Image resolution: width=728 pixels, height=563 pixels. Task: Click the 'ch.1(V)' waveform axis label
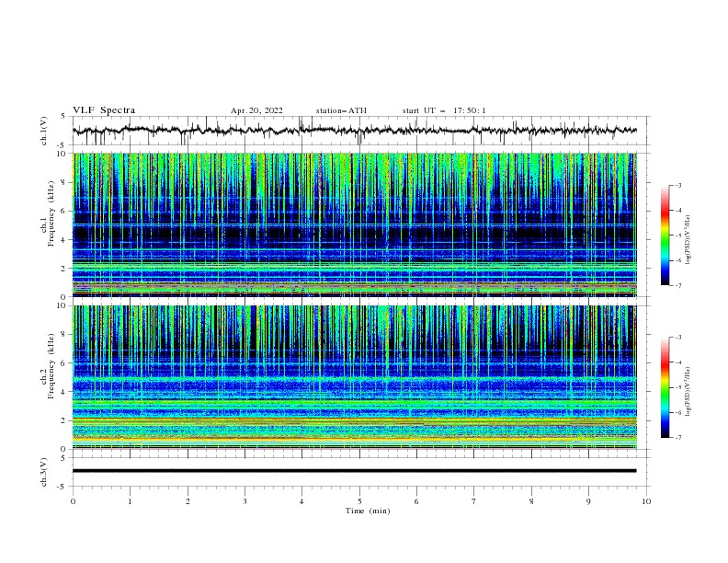pos(44,131)
